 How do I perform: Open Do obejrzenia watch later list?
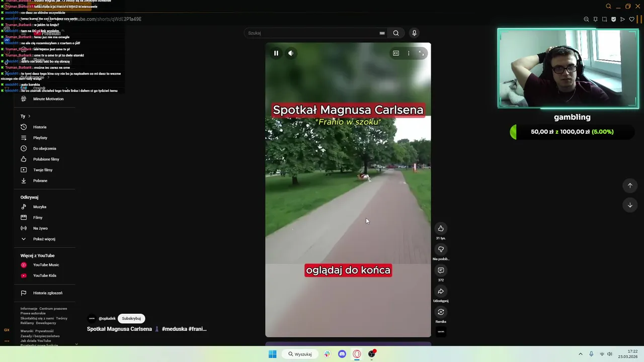click(x=44, y=148)
